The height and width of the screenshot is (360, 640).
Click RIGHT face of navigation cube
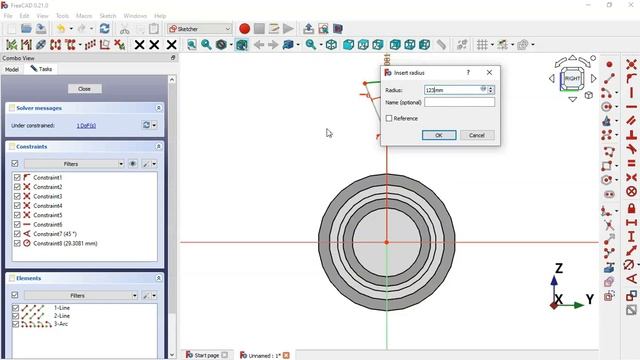pyautogui.click(x=573, y=78)
